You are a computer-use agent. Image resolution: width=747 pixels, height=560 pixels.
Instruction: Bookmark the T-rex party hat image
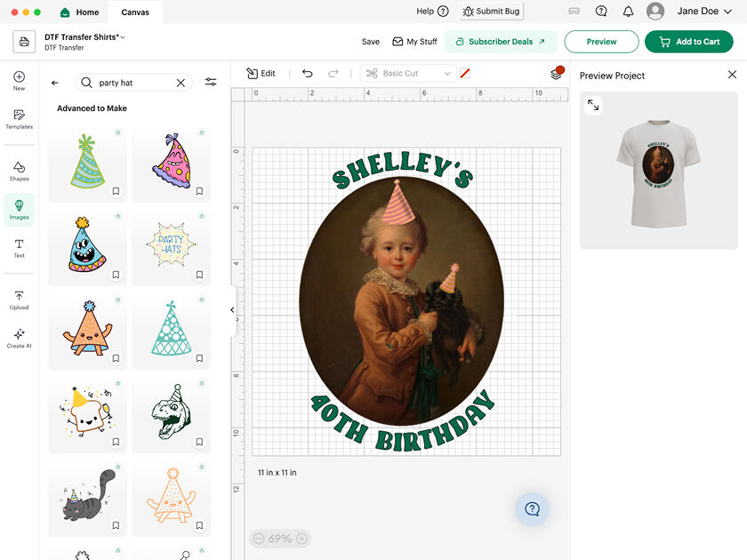point(199,442)
